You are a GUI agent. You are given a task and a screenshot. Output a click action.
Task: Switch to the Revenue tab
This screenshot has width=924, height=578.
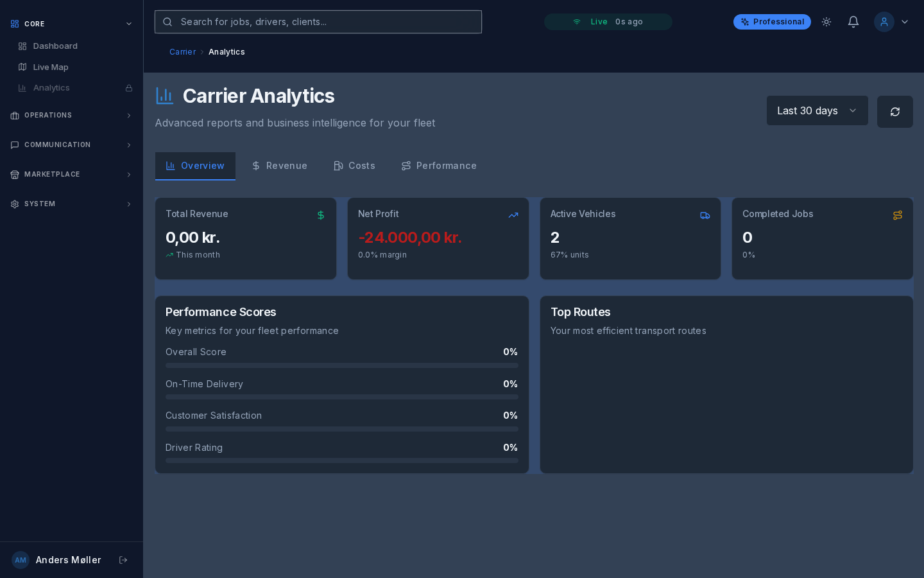279,166
